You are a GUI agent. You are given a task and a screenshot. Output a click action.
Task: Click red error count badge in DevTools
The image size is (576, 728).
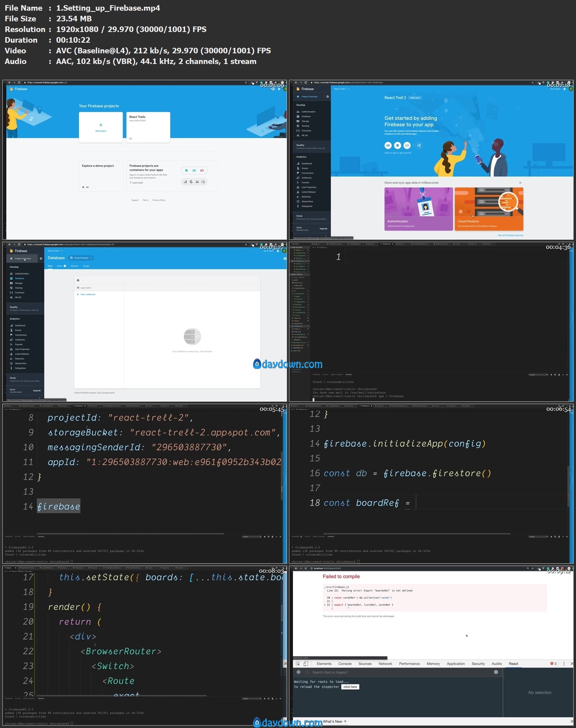pyautogui.click(x=553, y=664)
